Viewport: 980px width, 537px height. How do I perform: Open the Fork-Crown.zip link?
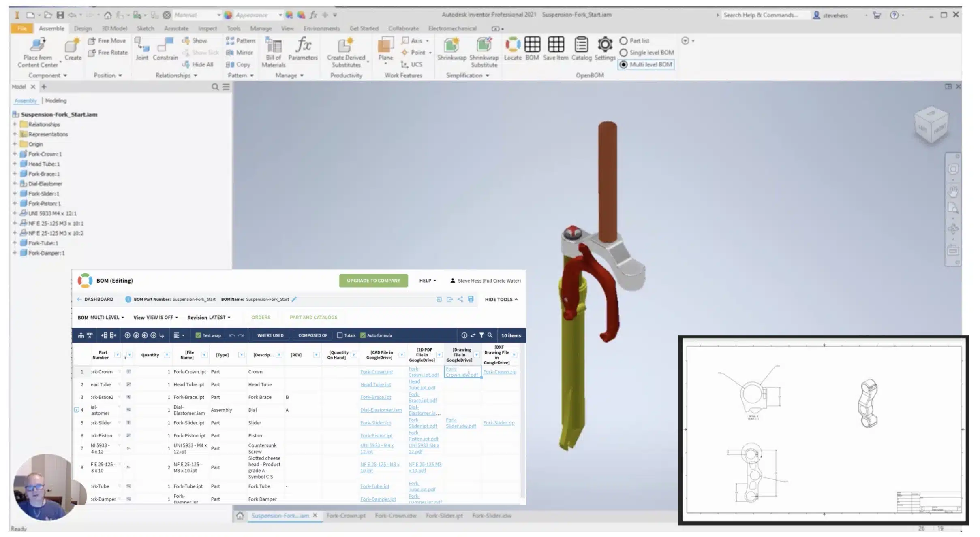(x=500, y=372)
